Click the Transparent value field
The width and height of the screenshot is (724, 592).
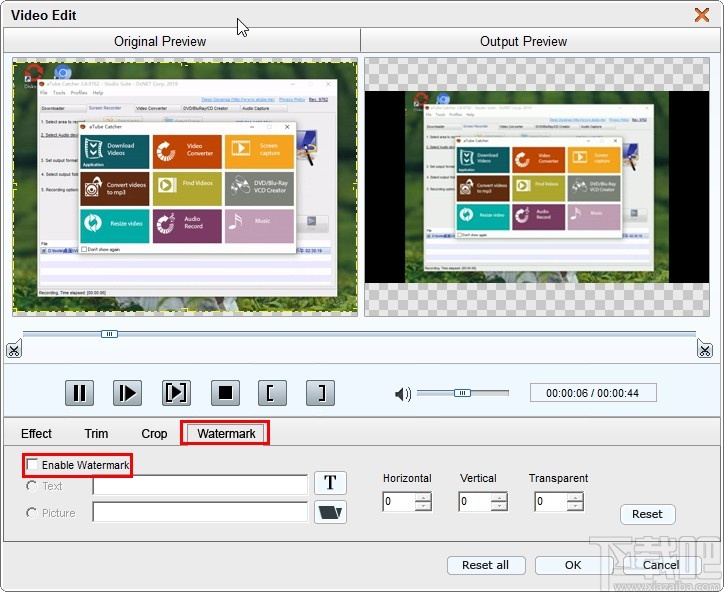click(x=551, y=501)
